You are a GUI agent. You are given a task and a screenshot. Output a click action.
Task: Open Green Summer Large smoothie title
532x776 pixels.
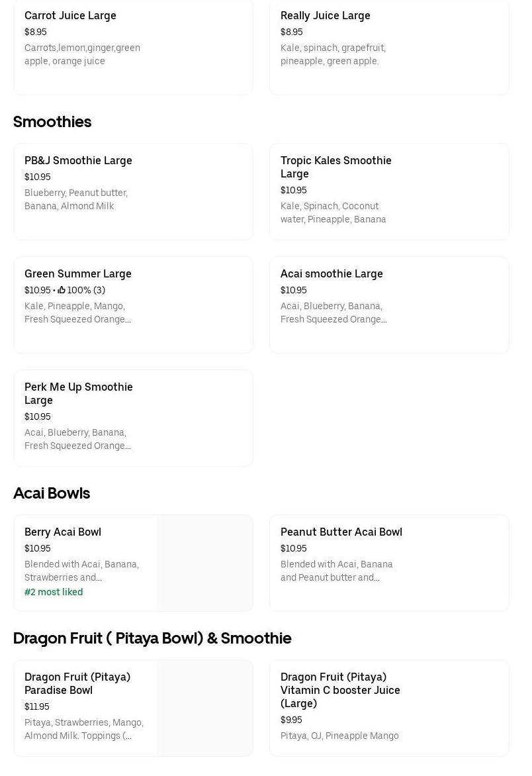click(77, 273)
